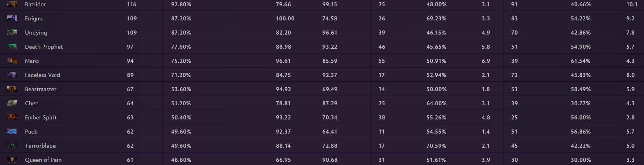Image resolution: width=644 pixels, height=165 pixels.
Task: Open the Queen of Pain name link
Action: point(43,160)
